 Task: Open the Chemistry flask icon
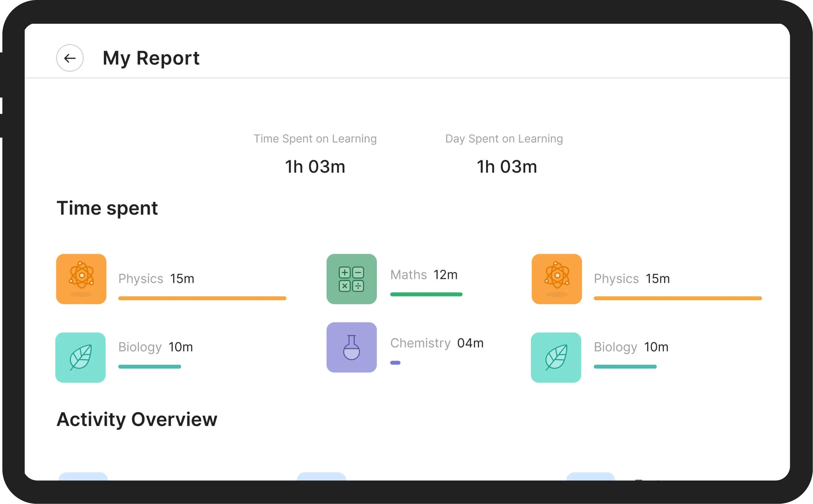[x=352, y=347]
